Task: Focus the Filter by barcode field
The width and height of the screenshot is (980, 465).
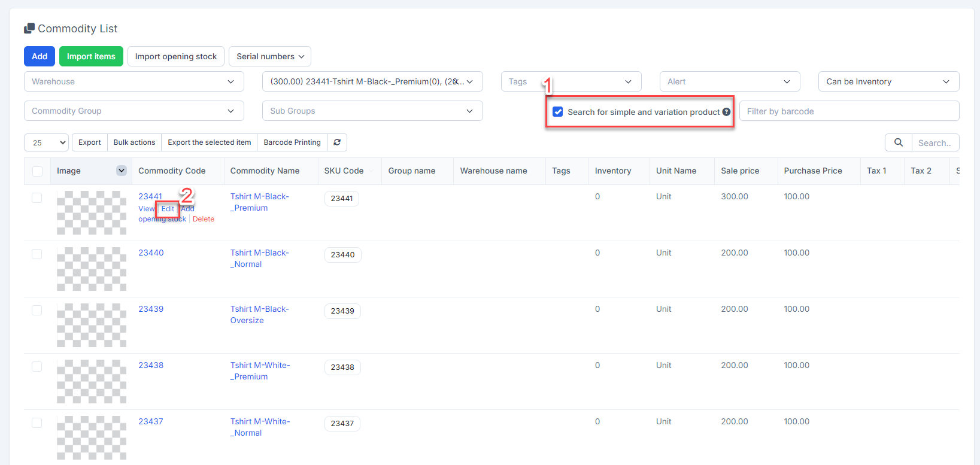Action: [x=848, y=111]
